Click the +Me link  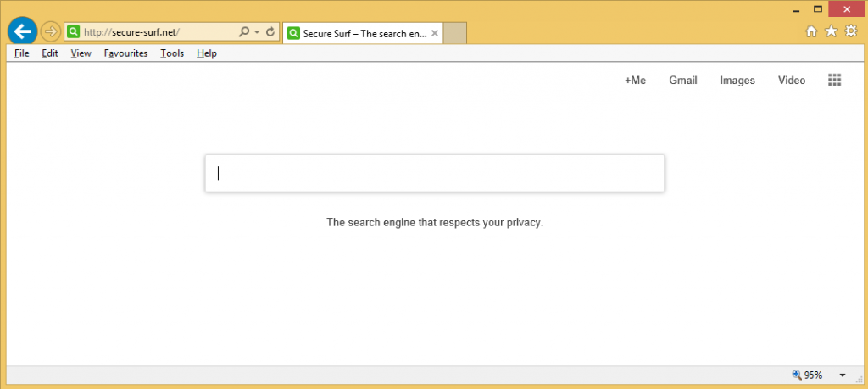tap(635, 81)
